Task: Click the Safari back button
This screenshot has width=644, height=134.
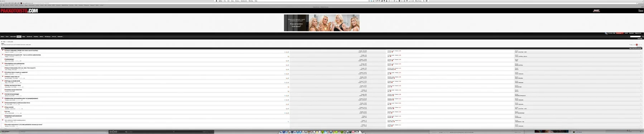Action: 1,3
